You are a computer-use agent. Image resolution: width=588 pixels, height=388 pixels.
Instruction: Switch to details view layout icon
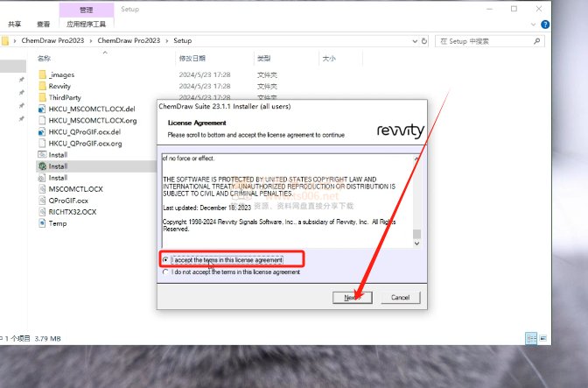[531, 338]
